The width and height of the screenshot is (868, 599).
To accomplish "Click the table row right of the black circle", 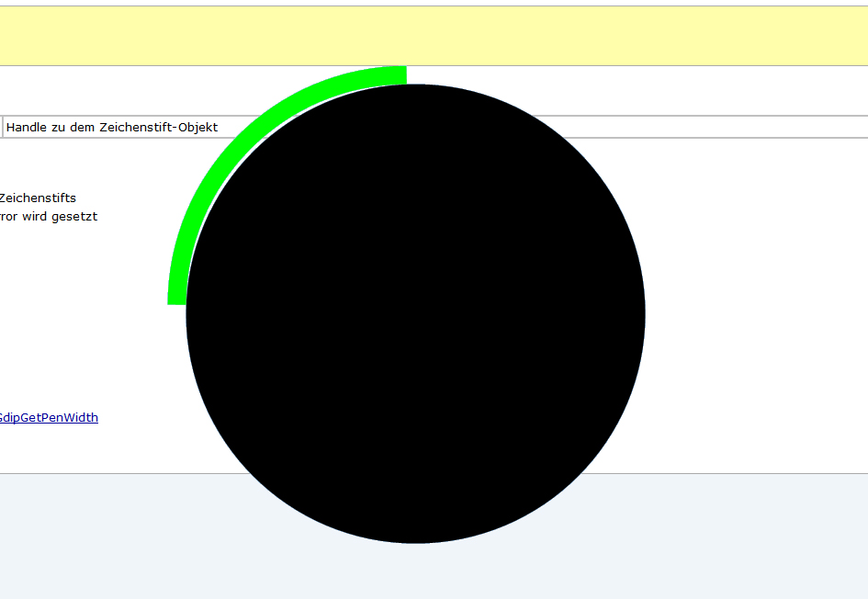I will tap(753, 127).
